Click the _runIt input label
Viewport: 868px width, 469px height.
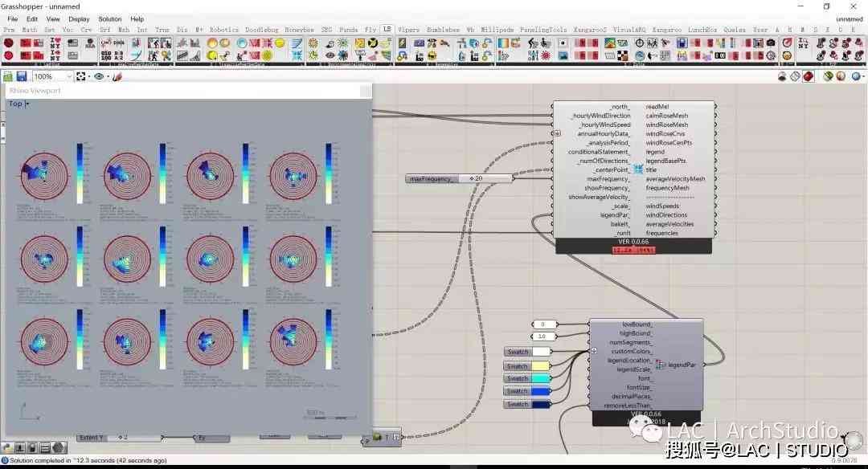[623, 233]
